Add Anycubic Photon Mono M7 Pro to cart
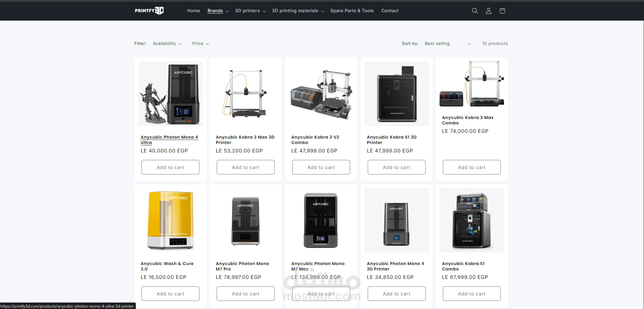The width and height of the screenshot is (644, 309). click(245, 294)
